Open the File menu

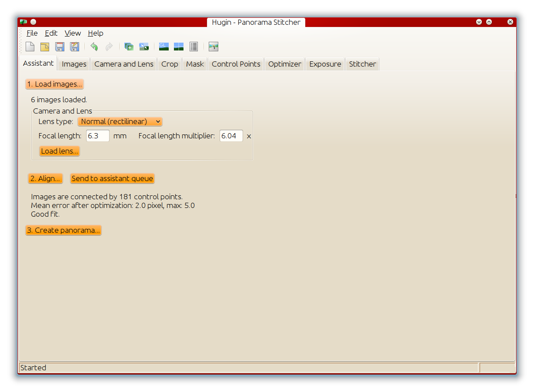coord(32,33)
